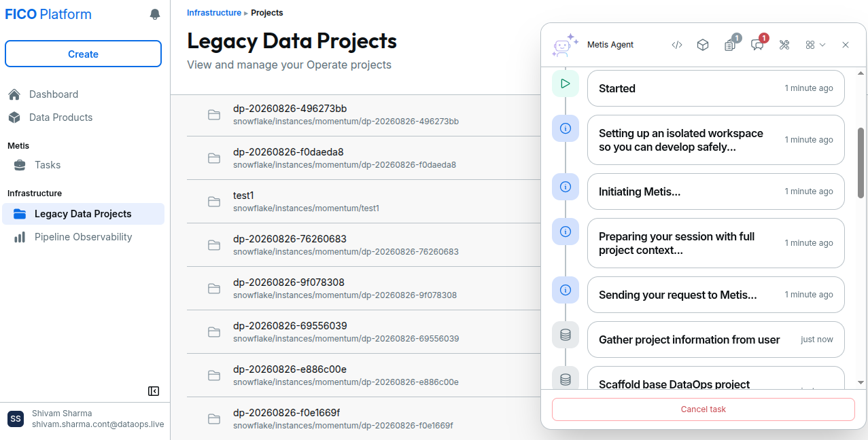Open Sending your request to Metis card

coord(716,295)
